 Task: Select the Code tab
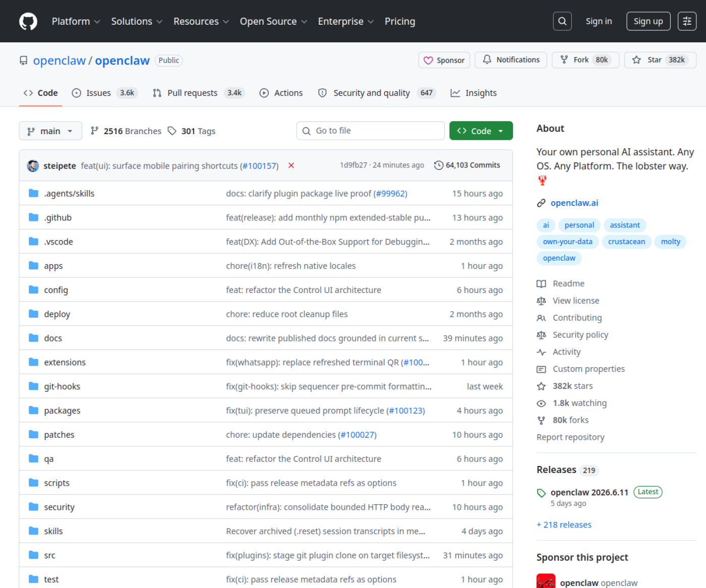pyautogui.click(x=41, y=93)
